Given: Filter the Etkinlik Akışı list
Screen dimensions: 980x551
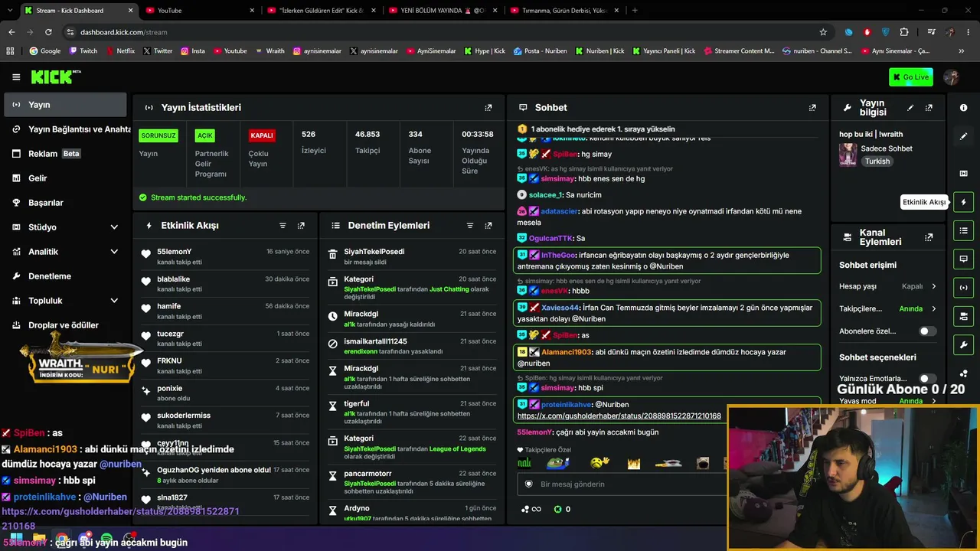Looking at the screenshot, I should pyautogui.click(x=283, y=226).
